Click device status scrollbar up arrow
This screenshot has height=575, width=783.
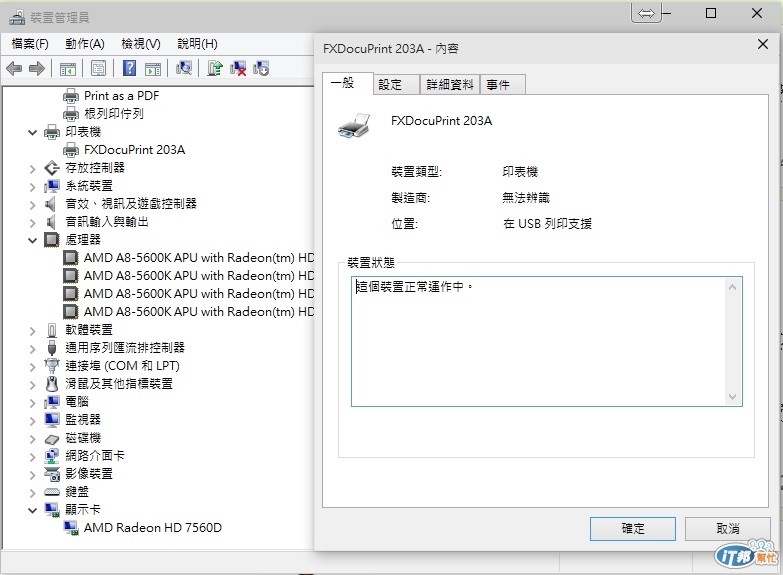733,287
